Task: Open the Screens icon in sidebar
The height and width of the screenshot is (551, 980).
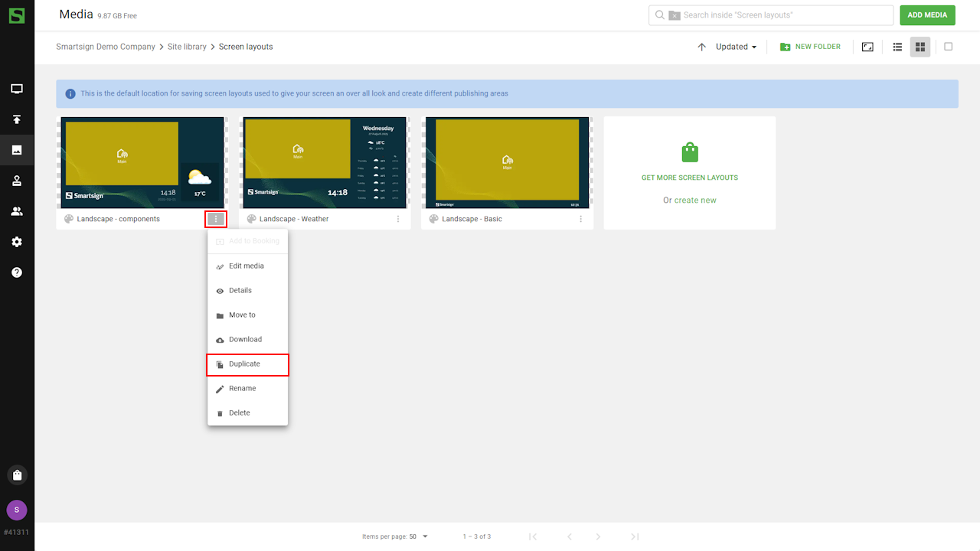Action: (17, 89)
